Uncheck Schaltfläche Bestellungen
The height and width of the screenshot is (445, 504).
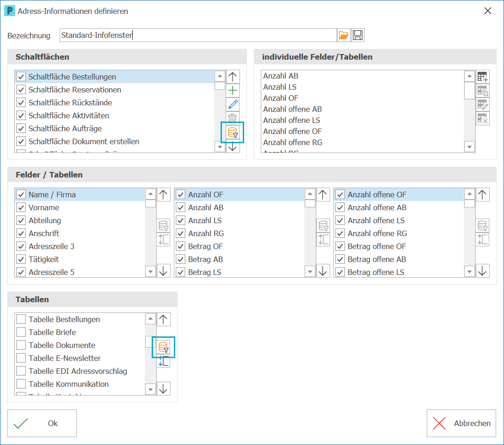click(21, 77)
